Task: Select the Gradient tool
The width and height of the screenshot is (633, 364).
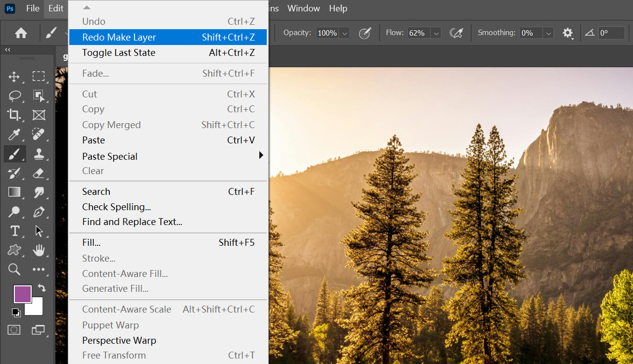Action: pyautogui.click(x=14, y=192)
